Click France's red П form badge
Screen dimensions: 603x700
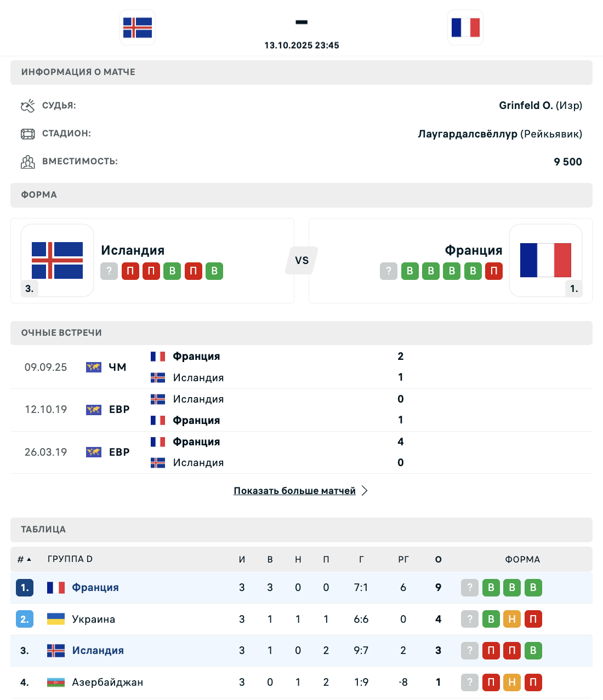(494, 271)
